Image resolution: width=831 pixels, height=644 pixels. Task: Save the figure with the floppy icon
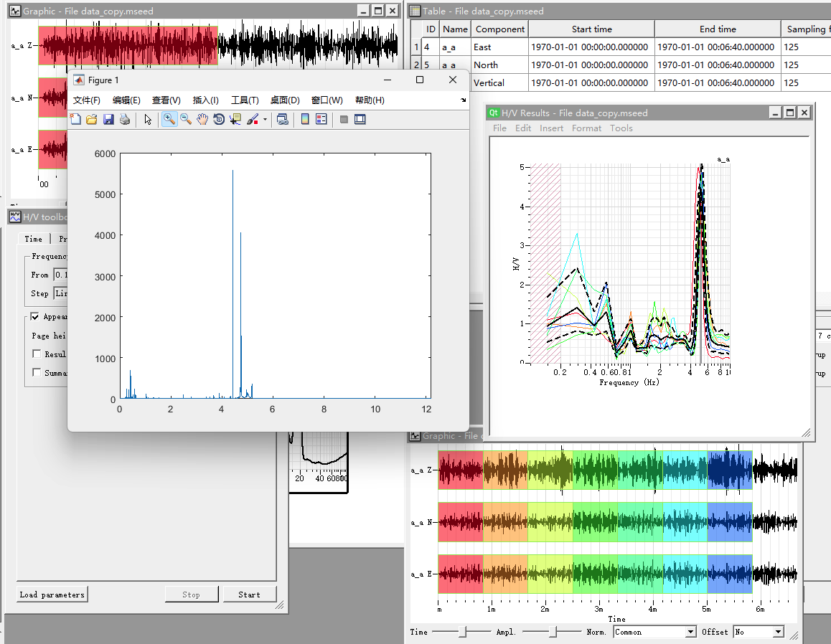coord(108,119)
